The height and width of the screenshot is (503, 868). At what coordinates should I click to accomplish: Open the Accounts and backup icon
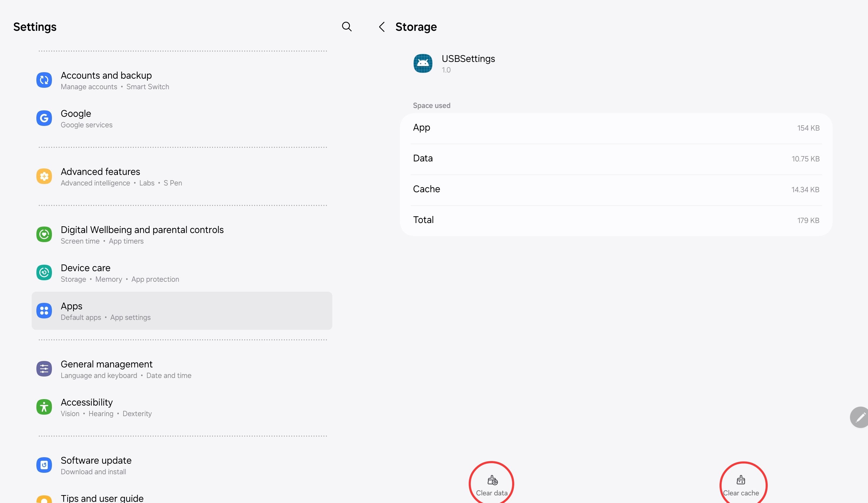pos(44,80)
